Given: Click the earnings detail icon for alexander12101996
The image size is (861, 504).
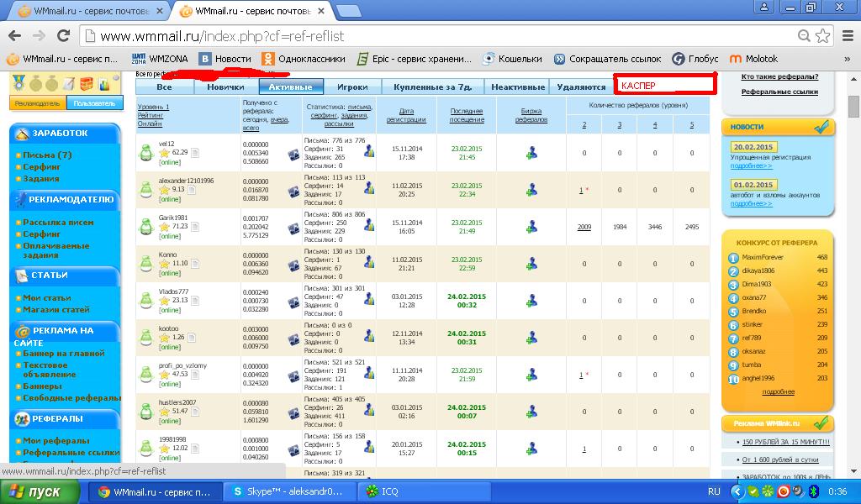Looking at the screenshot, I should (x=293, y=192).
